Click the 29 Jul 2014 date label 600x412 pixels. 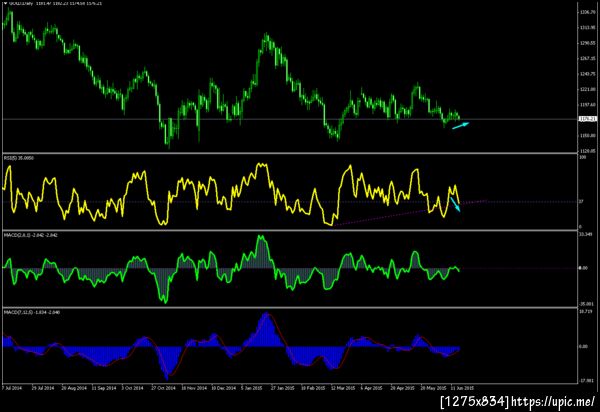[42, 388]
